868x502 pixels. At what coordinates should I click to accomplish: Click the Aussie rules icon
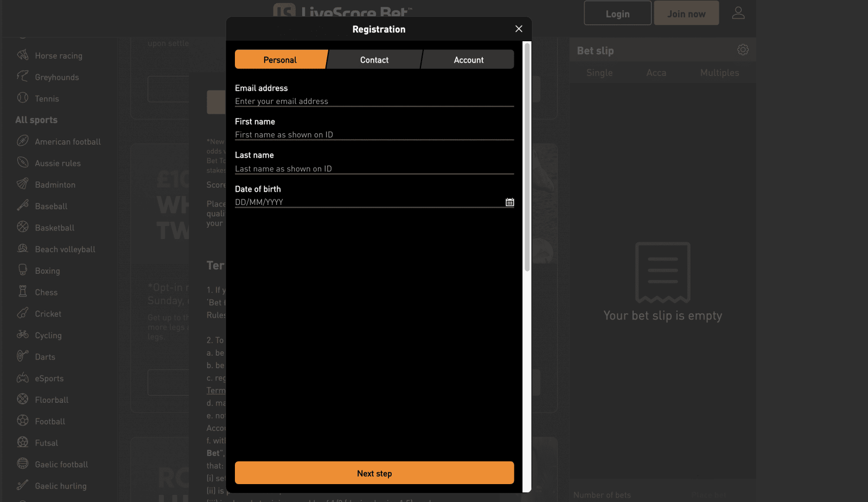pos(23,163)
